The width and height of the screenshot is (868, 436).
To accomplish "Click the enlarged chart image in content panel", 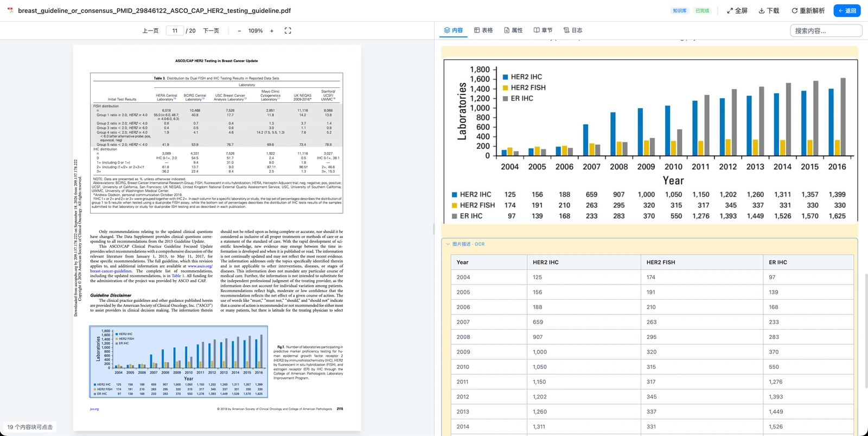I will coord(650,141).
